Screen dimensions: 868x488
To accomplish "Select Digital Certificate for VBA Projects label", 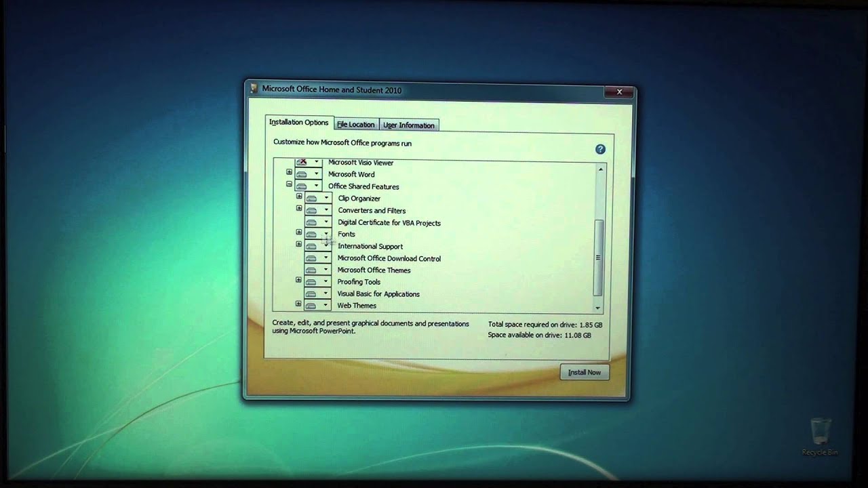I will coord(389,222).
